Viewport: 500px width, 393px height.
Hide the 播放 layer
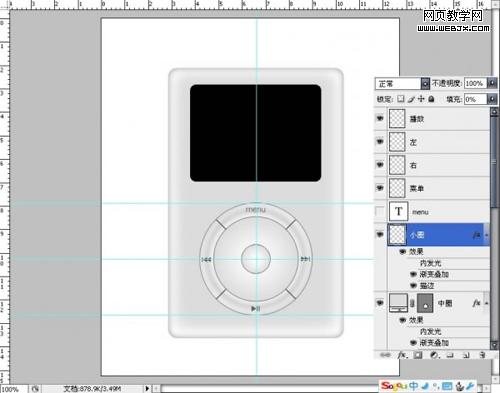click(380, 118)
